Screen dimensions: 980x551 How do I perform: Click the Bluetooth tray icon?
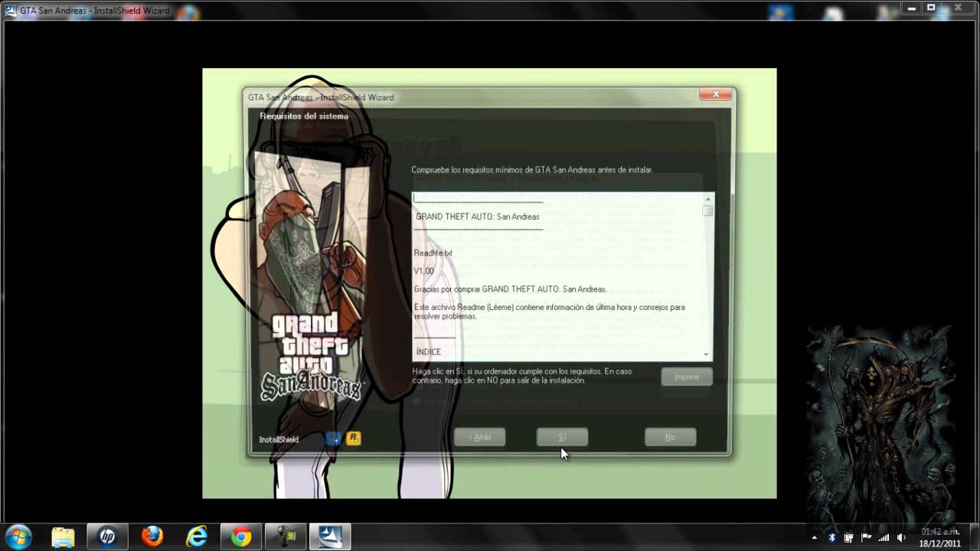[x=832, y=537]
